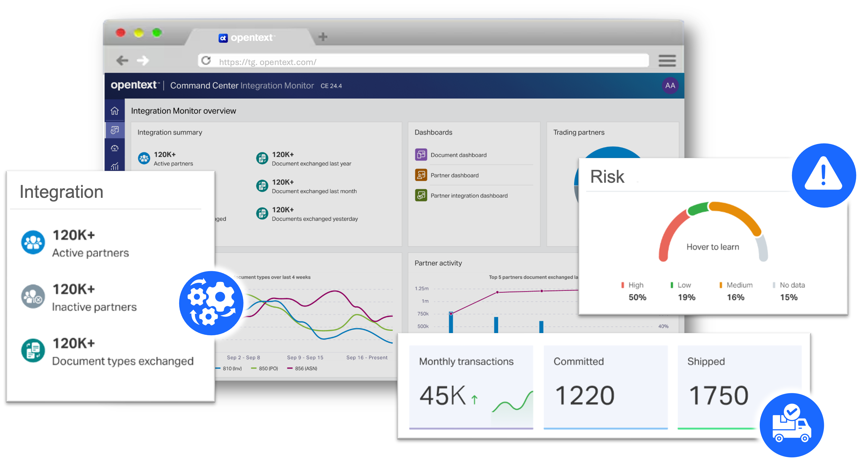Image resolution: width=868 pixels, height=469 pixels.
Task: Click Active partners icon in Integration summary
Action: click(x=144, y=158)
